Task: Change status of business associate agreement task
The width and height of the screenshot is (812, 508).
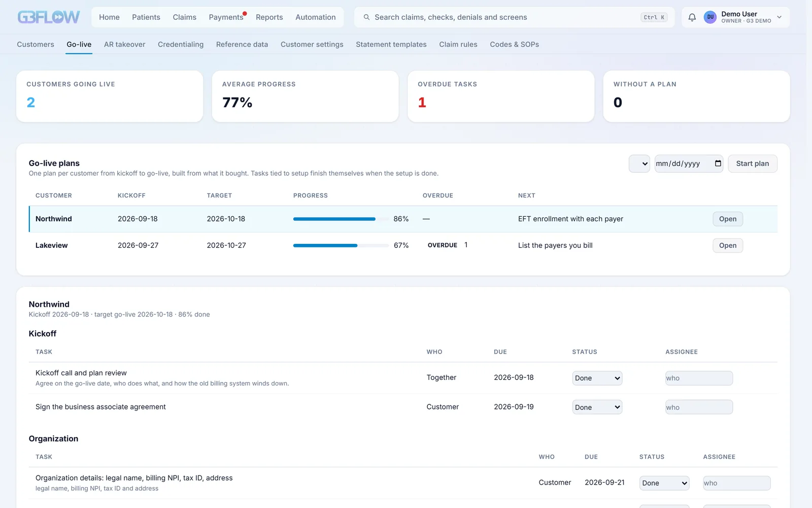Action: pyautogui.click(x=597, y=407)
